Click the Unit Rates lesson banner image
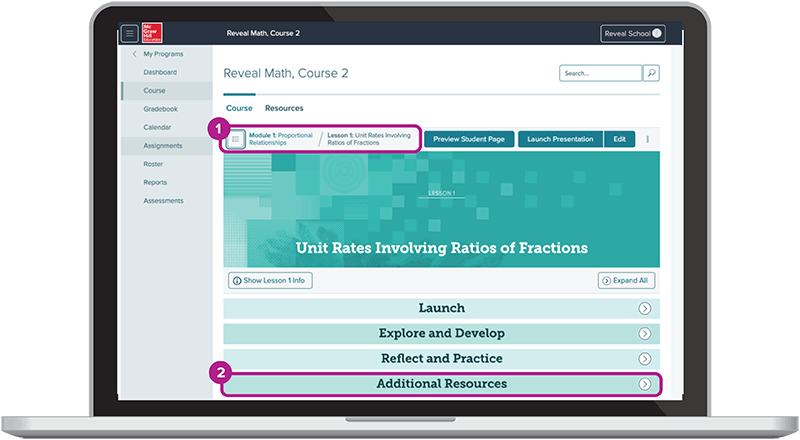Screen dimensions: 800x440 click(441, 209)
